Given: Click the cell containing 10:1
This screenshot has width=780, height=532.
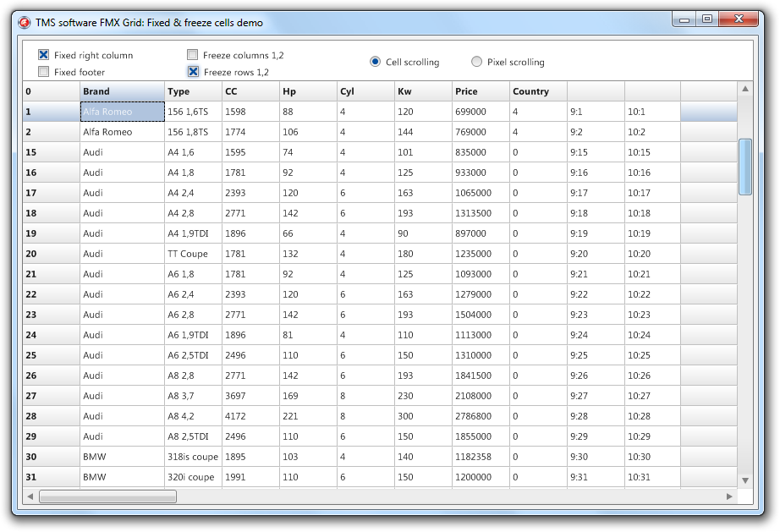Looking at the screenshot, I should pyautogui.click(x=652, y=112).
